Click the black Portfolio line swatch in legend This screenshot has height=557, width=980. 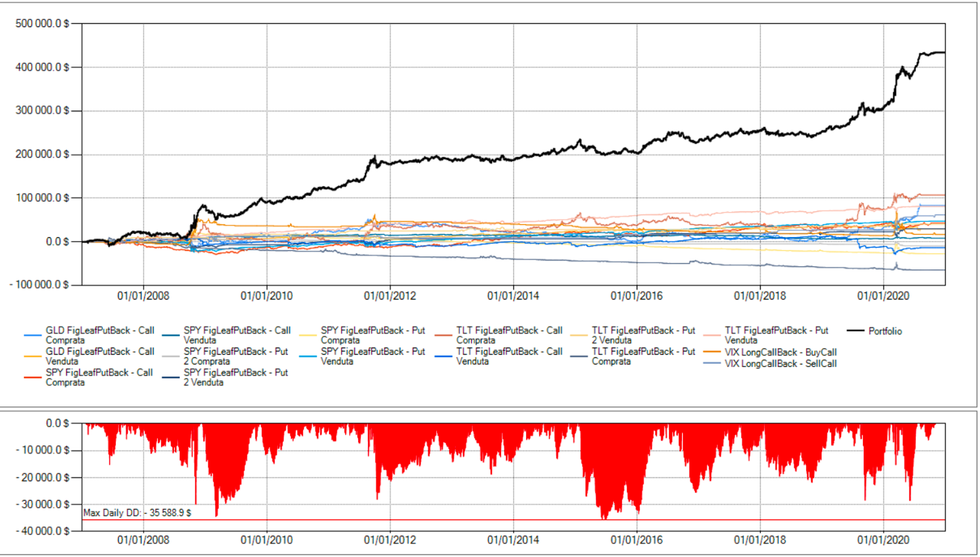(855, 331)
